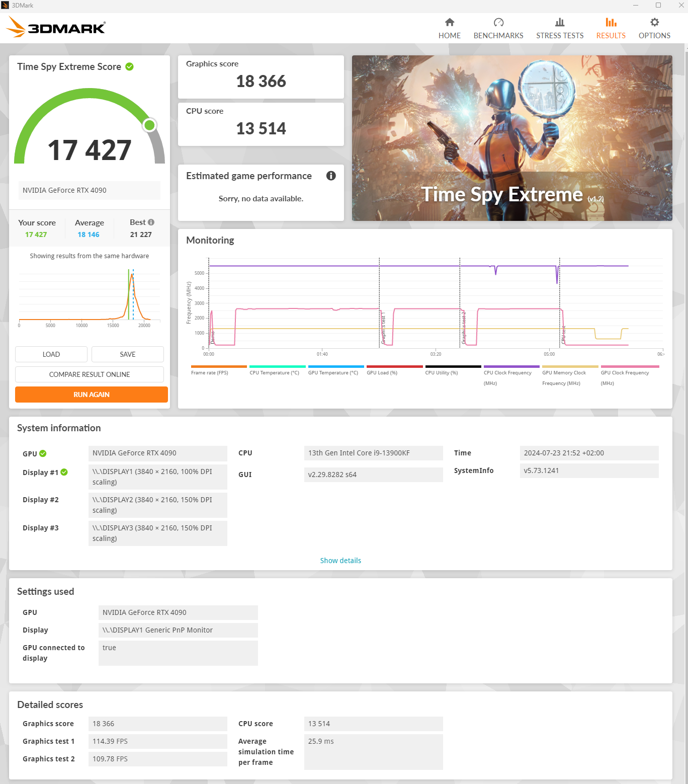The image size is (688, 784).
Task: Open the Options gear icon
Action: click(654, 22)
